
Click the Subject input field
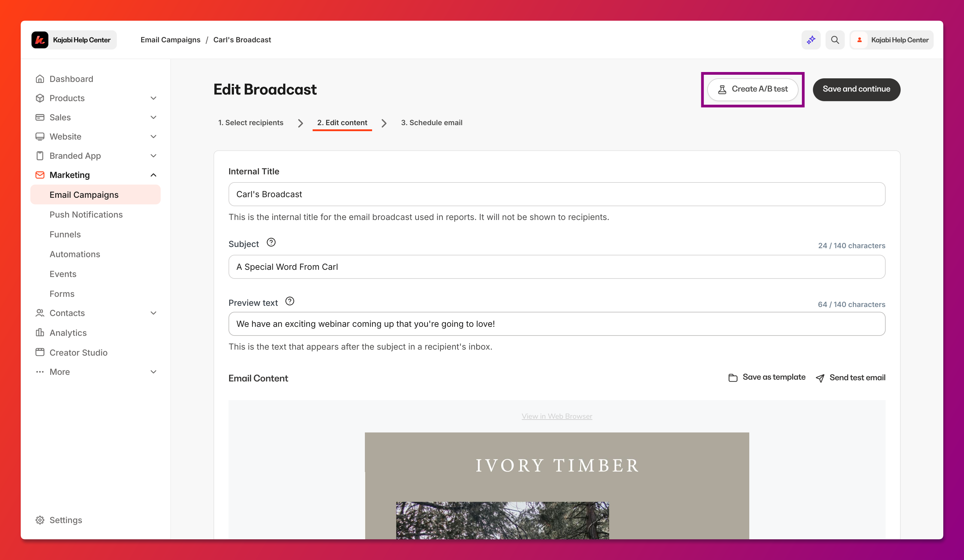556,267
